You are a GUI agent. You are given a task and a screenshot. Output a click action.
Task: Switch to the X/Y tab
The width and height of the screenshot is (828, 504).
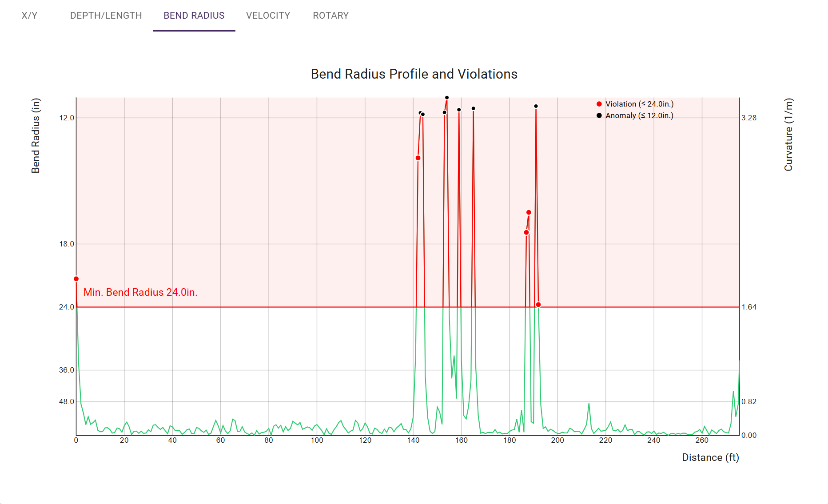point(28,16)
